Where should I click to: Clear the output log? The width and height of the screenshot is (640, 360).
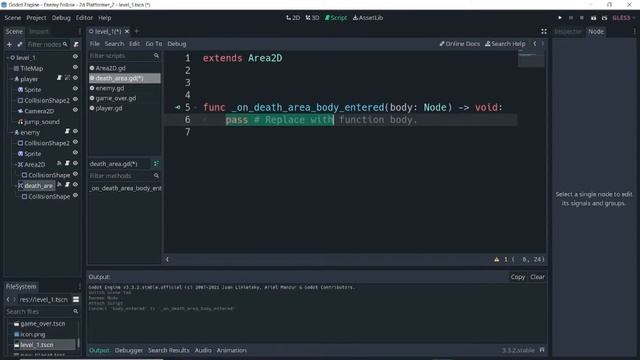tap(537, 277)
